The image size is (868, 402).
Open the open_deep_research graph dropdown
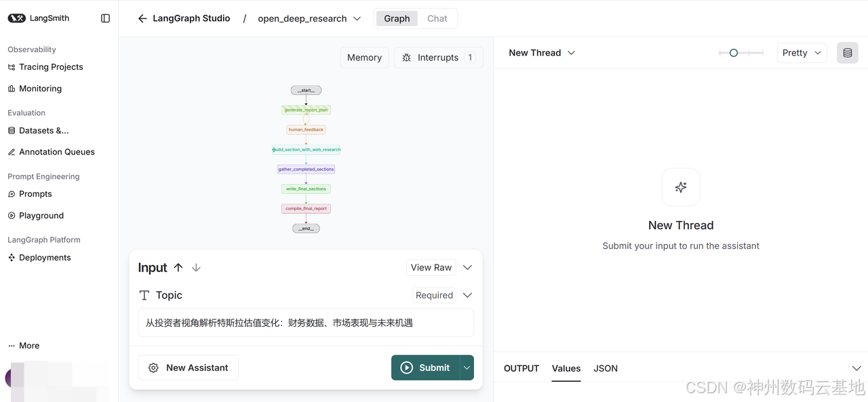pyautogui.click(x=309, y=18)
